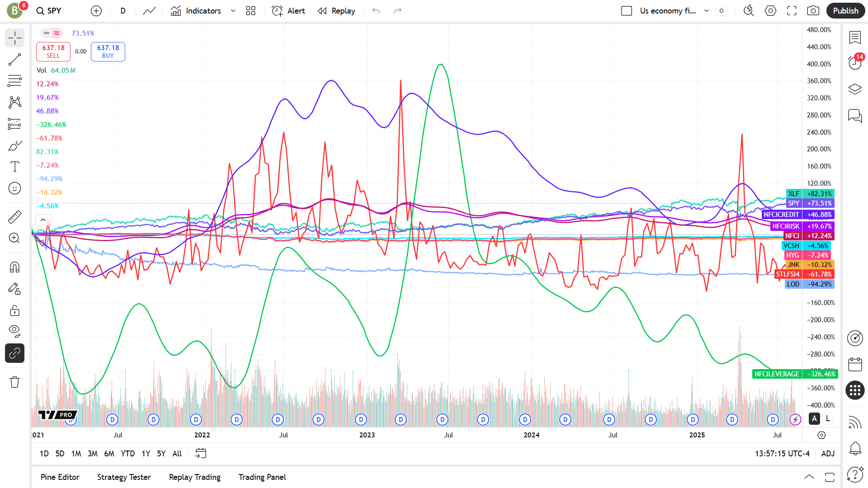Viewport: 868px width, 488px height.
Task: Select the Text annotation tool
Action: [x=14, y=167]
